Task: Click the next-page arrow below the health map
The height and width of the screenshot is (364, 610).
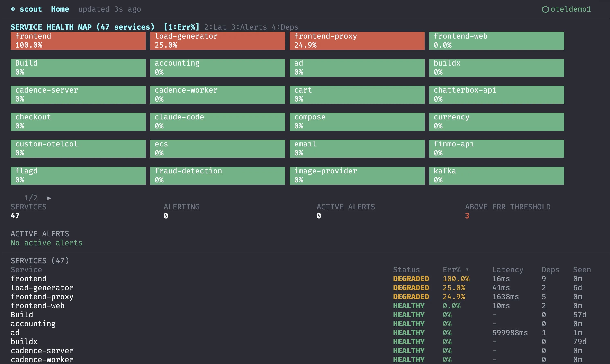Action: 49,198
